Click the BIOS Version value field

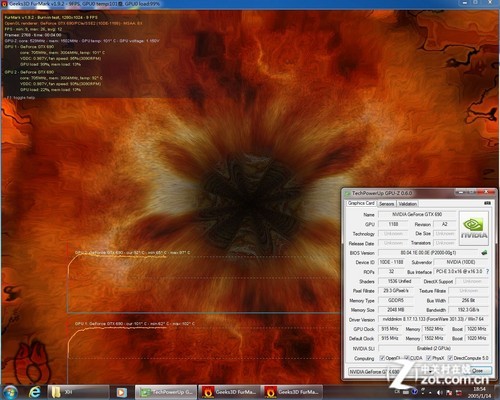[x=428, y=253]
